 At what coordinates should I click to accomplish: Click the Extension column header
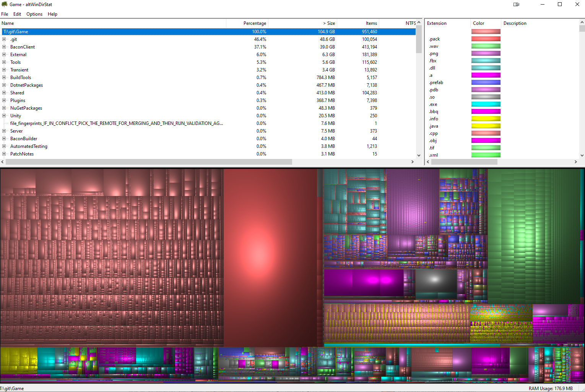[x=437, y=23]
